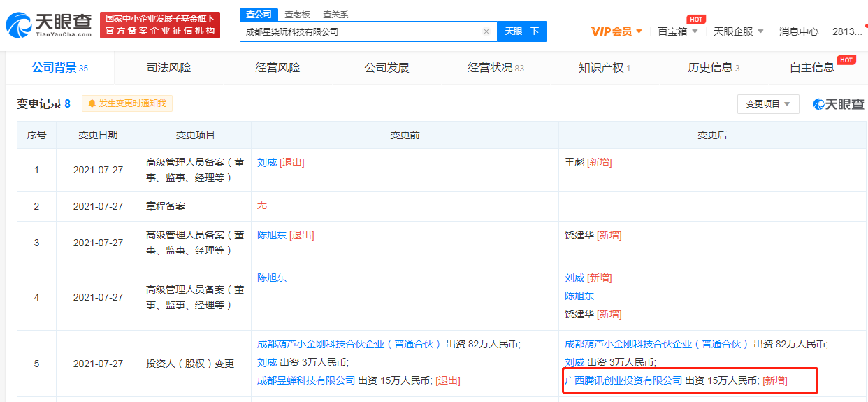Open 广西腾讯创业投资有限公司 link
Image resolution: width=868 pixels, height=402 pixels.
tap(623, 380)
